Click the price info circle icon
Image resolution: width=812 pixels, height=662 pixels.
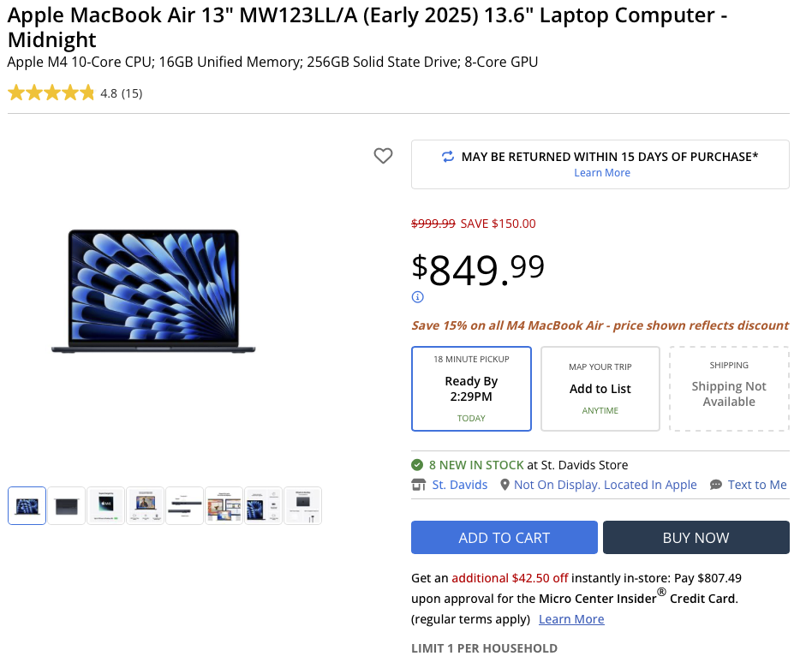pos(418,297)
